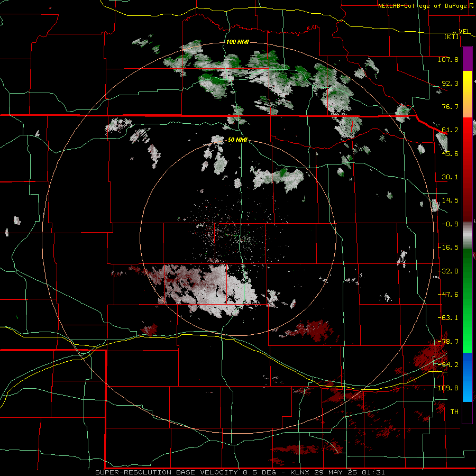
Task: Click the 50 NMI range ring label
Action: coord(237,140)
